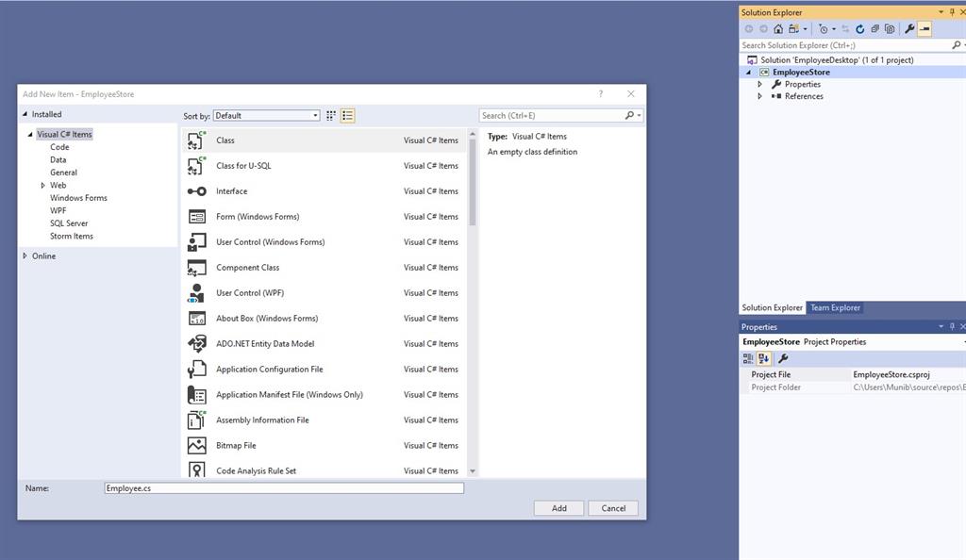Unpin the Solution Explorer panel

click(953, 11)
